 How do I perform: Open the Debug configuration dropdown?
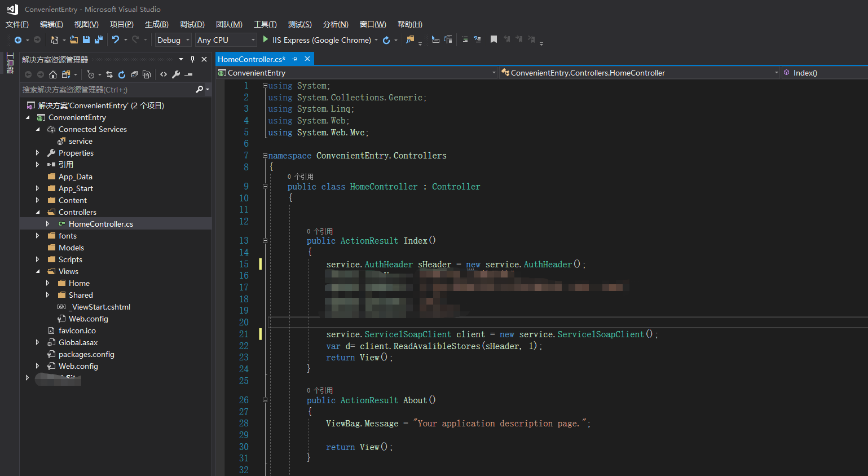pos(173,40)
